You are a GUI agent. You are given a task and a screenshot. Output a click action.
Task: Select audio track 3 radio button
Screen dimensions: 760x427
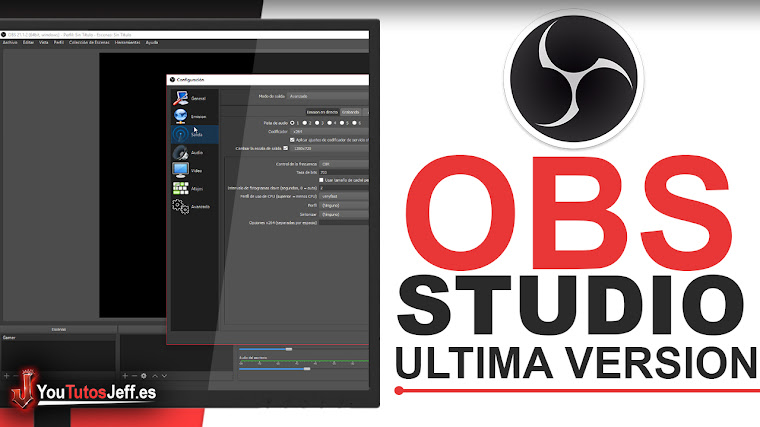(x=317, y=123)
